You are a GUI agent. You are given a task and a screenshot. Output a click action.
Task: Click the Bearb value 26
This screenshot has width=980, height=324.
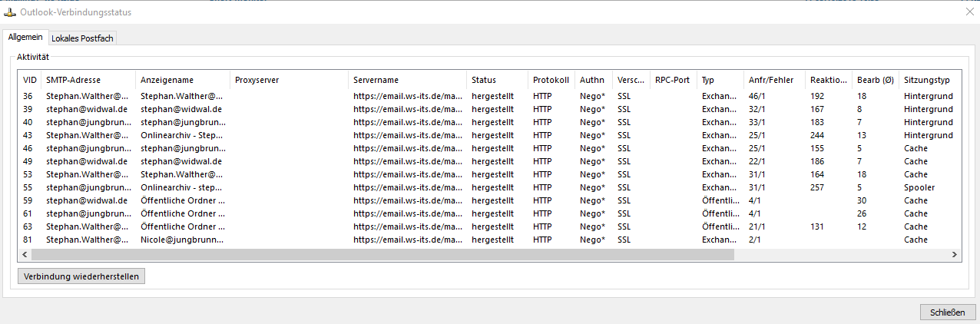click(x=862, y=214)
